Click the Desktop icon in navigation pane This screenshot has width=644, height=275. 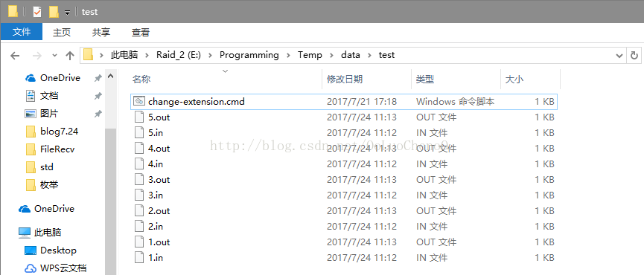(31, 250)
